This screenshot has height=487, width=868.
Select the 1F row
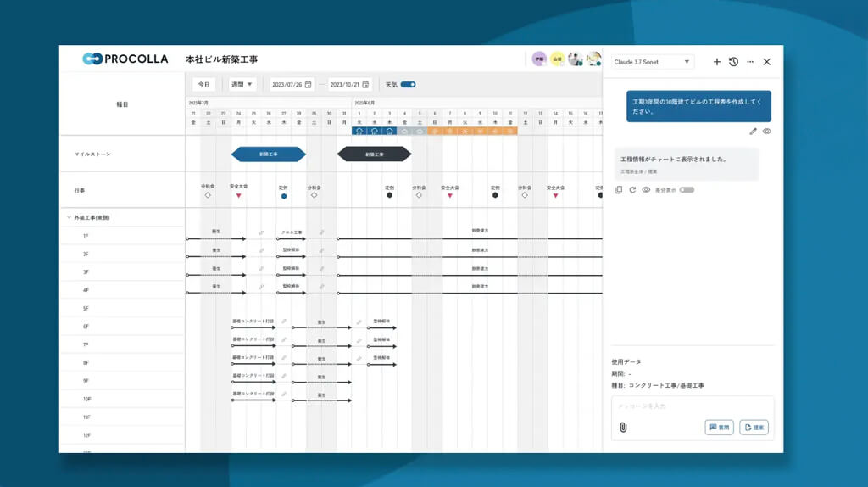122,236
